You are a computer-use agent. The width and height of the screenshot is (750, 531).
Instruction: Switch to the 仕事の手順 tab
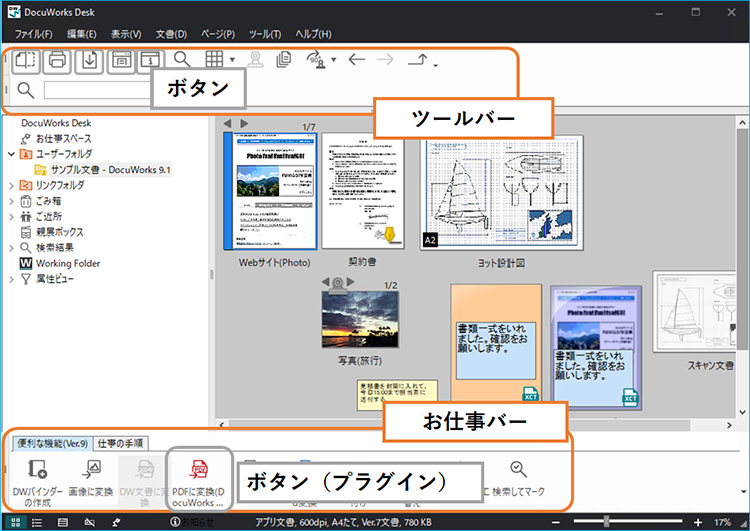[121, 443]
